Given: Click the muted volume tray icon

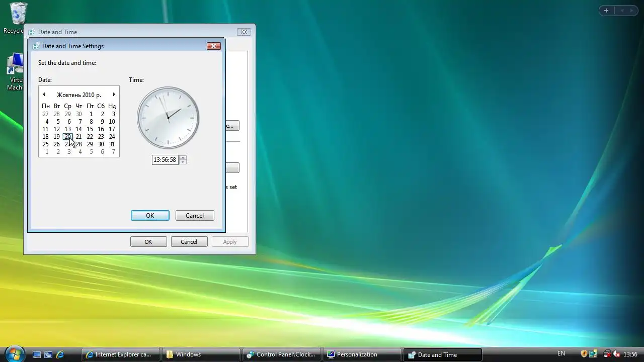Looking at the screenshot, I should [616, 354].
